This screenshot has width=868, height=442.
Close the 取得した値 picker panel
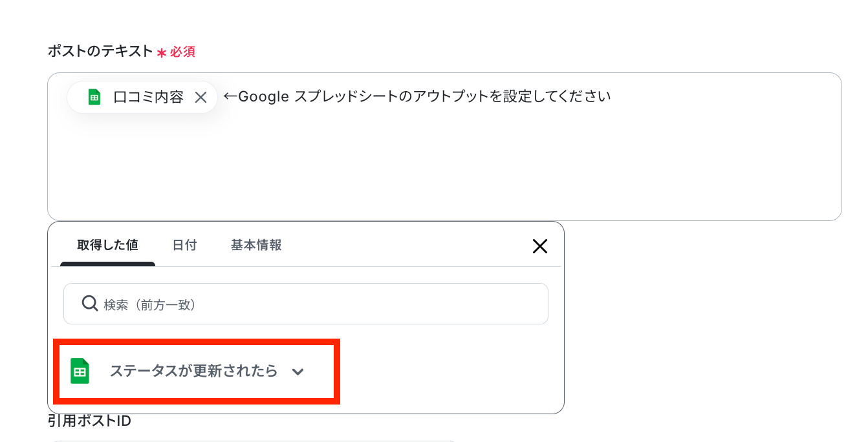pos(539,246)
